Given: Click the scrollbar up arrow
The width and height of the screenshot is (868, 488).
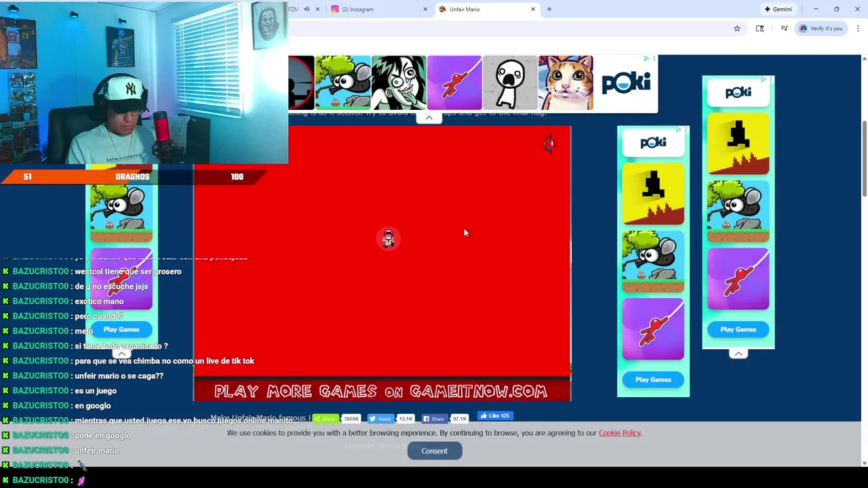Looking at the screenshot, I should pos(864,60).
